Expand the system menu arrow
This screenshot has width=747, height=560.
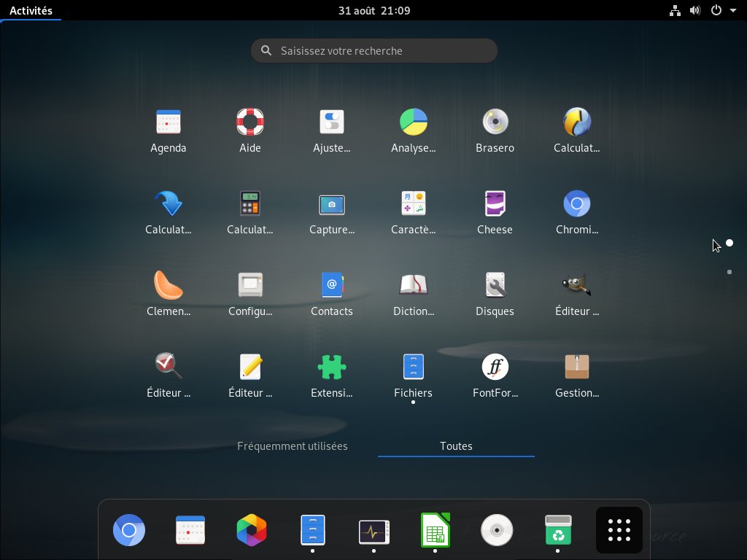[732, 10]
